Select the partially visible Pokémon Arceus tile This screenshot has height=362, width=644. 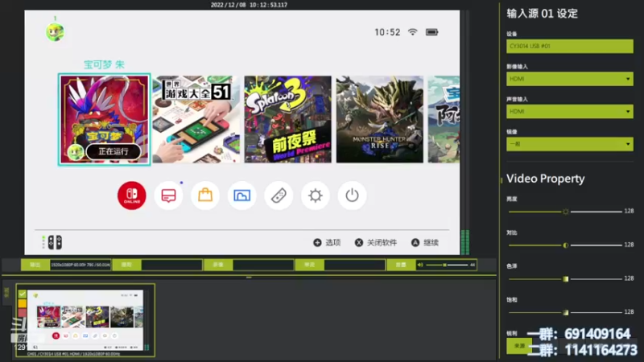(444, 119)
